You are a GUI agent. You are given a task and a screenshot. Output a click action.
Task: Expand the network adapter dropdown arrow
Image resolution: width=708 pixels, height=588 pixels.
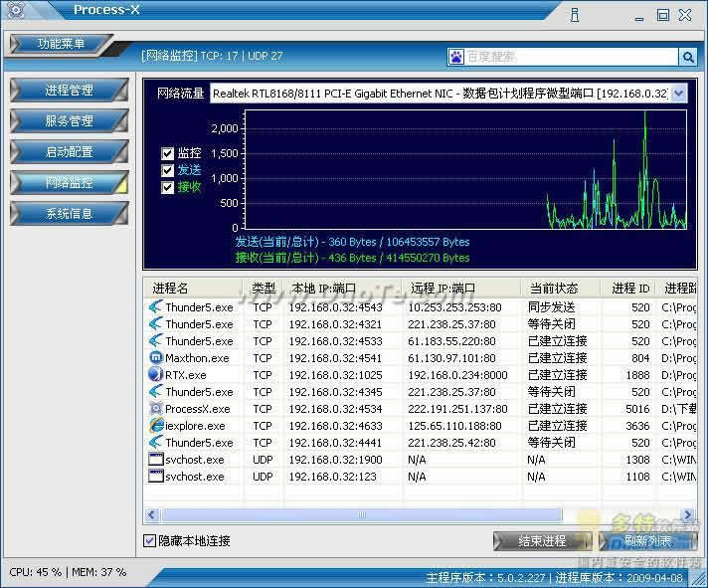[x=678, y=94]
